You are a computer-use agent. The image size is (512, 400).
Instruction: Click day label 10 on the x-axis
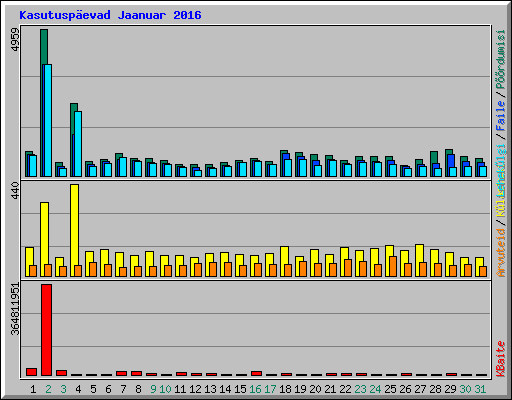[165, 389]
